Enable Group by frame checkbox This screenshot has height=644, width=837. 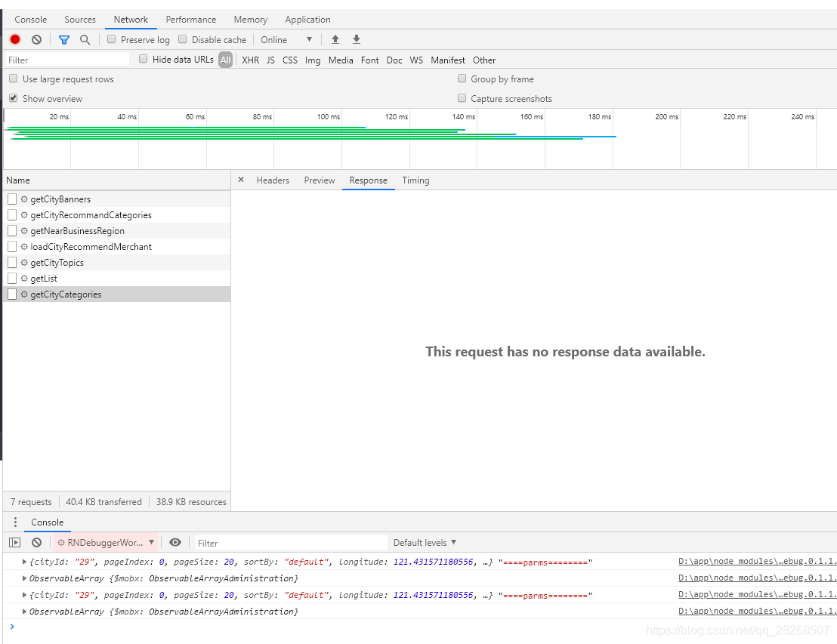click(462, 79)
